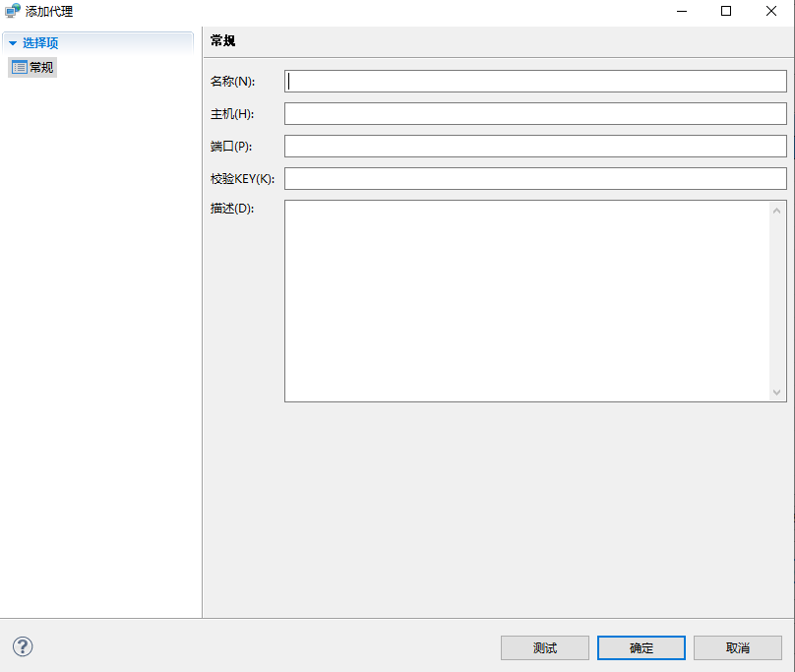This screenshot has width=795, height=672.
Task: Close the 添加代理 dialog
Action: point(771,12)
